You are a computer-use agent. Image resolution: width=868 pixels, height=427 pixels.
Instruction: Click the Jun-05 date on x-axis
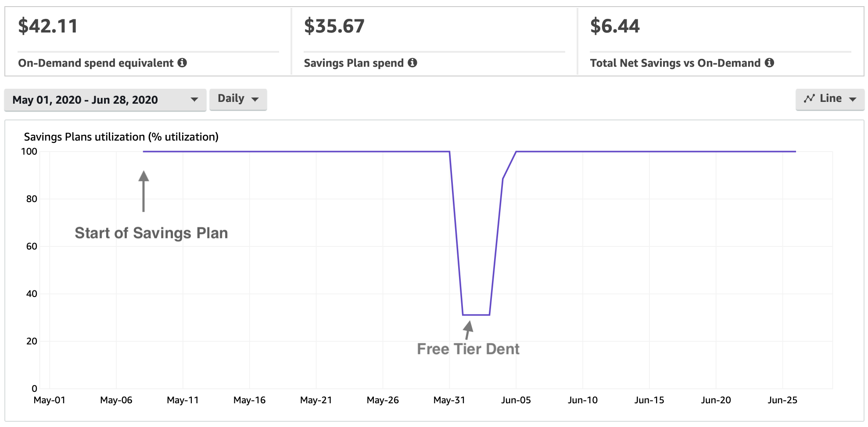516,400
